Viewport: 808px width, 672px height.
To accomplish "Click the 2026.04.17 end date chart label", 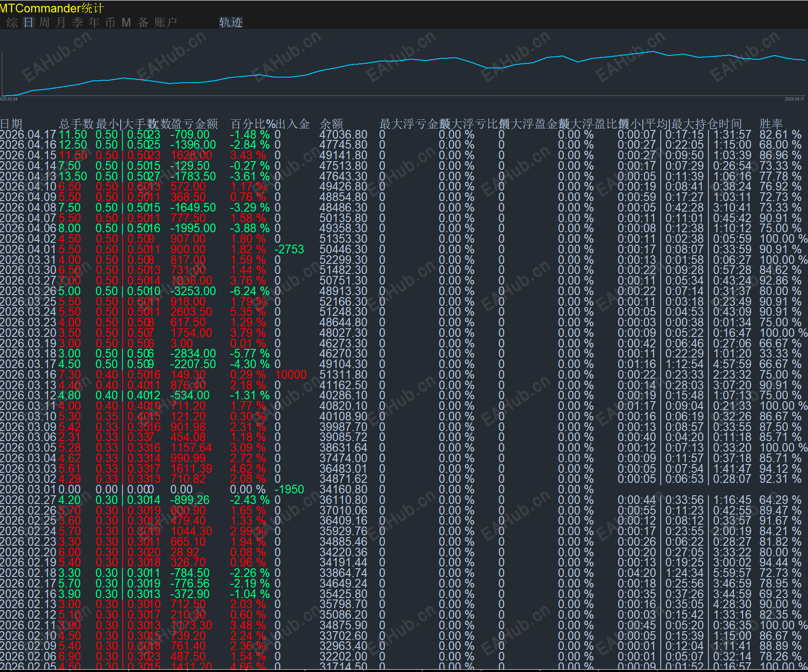I will 794,99.
